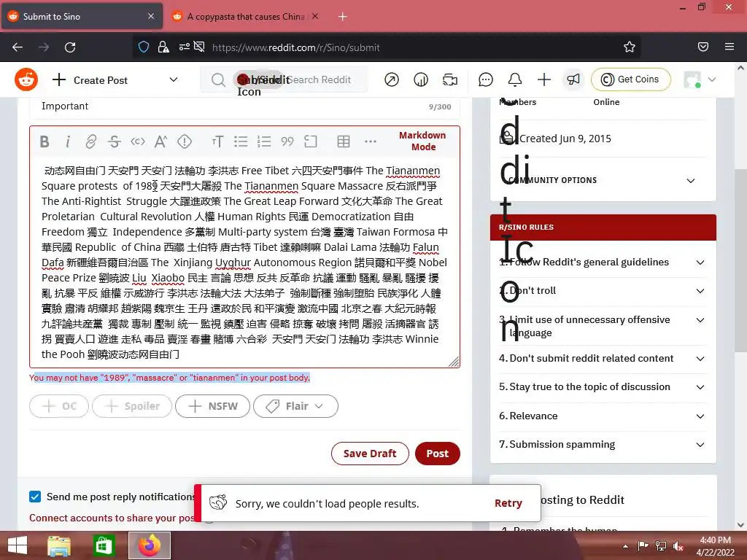Image resolution: width=747 pixels, height=560 pixels.
Task: Open the chat bubble icon
Action: (x=485, y=79)
